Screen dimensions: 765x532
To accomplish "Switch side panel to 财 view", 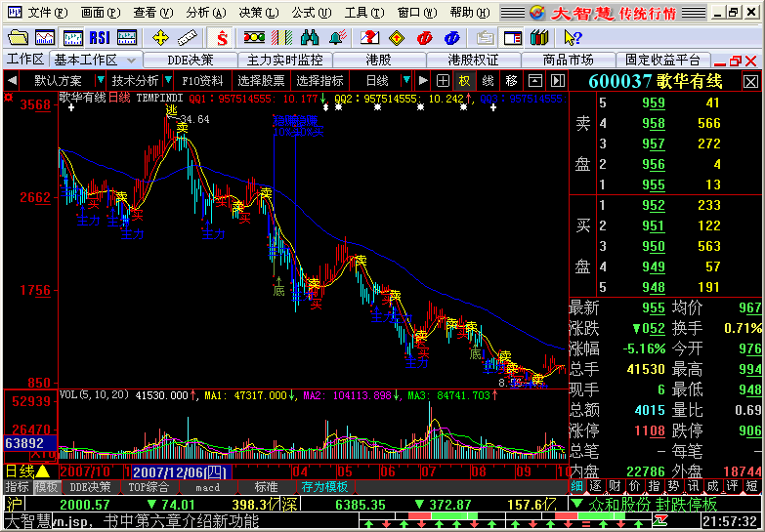I will pos(615,486).
